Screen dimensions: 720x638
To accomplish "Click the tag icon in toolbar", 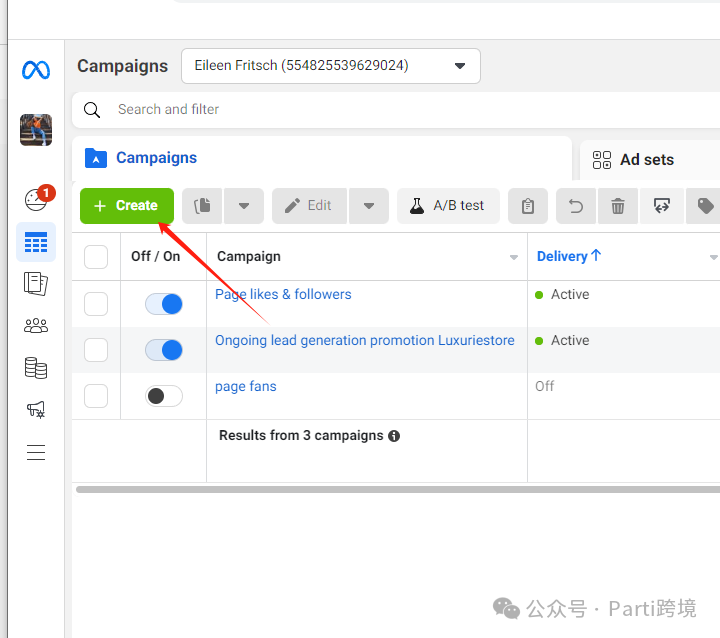I will pos(705,206).
